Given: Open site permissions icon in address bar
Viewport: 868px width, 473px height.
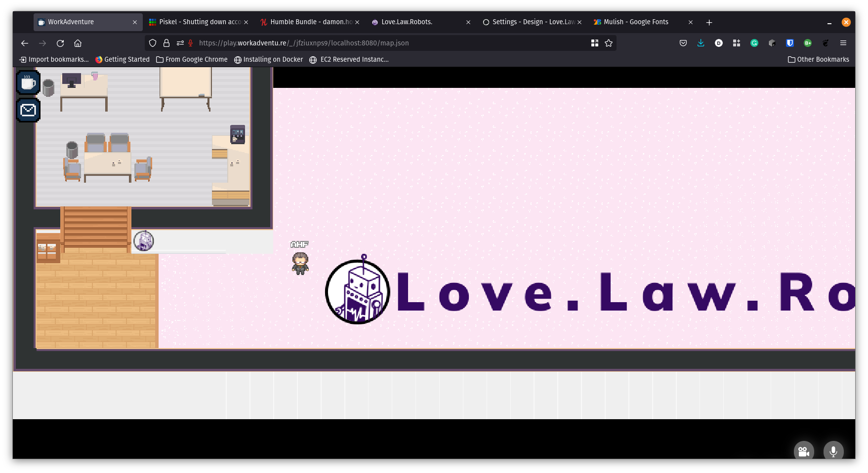Looking at the screenshot, I should (180, 43).
